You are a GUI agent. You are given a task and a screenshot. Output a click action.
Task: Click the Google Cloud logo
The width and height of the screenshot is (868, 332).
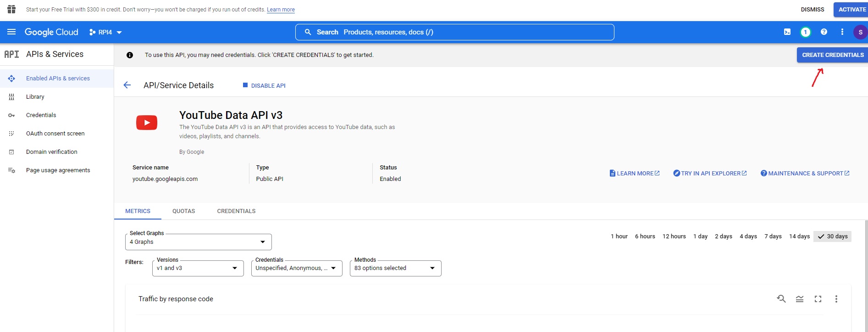tap(51, 32)
